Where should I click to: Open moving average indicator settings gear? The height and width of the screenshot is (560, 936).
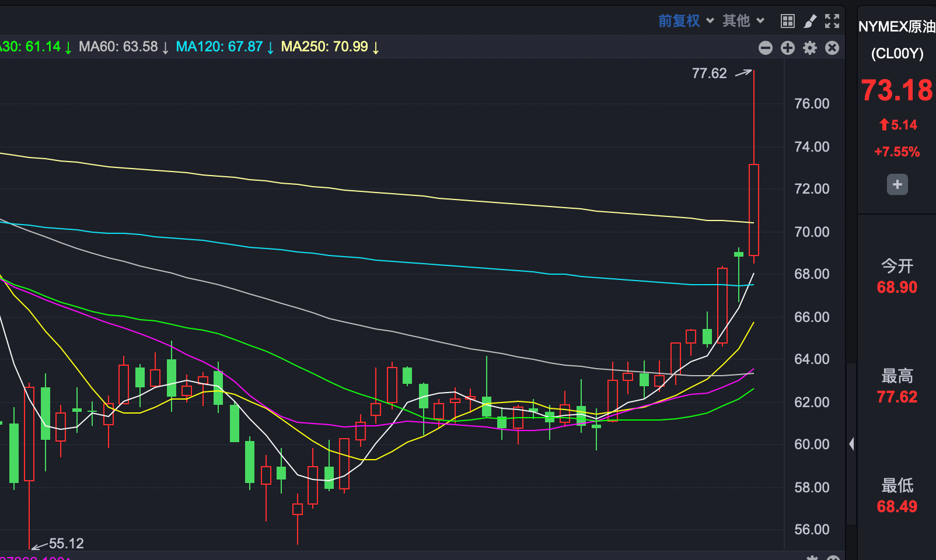[810, 48]
